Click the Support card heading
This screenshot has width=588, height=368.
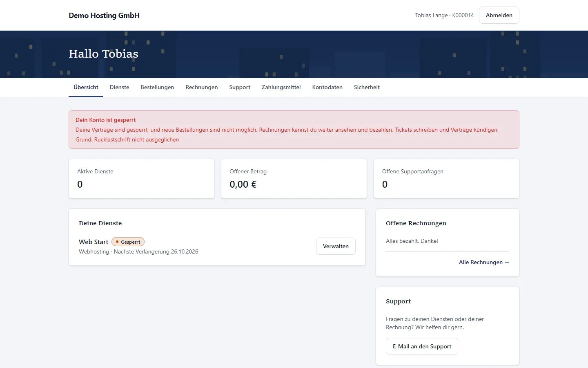point(398,301)
